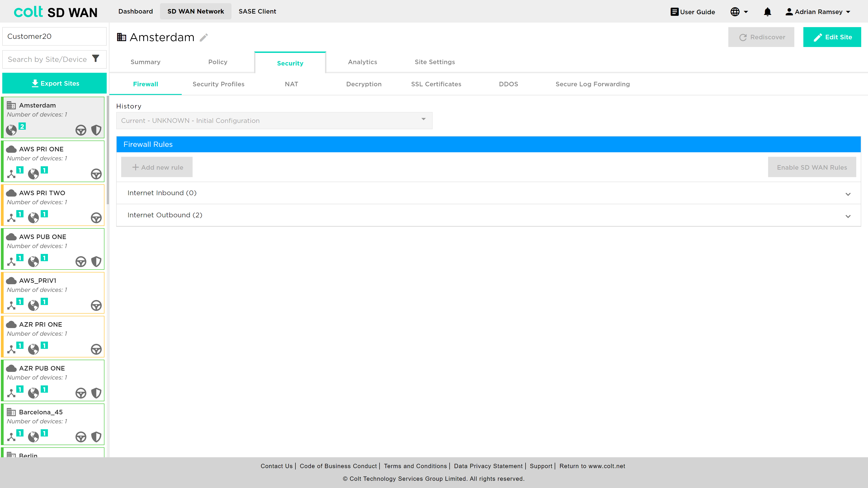This screenshot has width=868, height=488.
Task: Click the AWS_PRIV1 network topology icon
Action: [x=12, y=305]
